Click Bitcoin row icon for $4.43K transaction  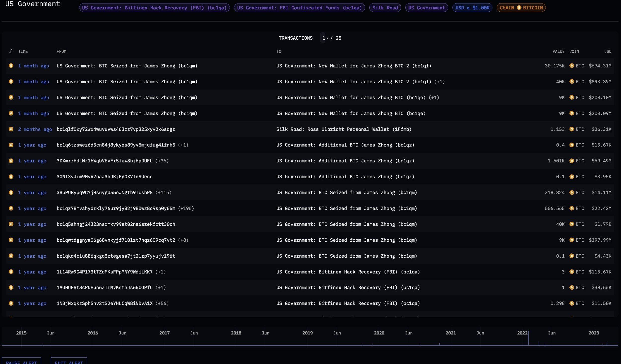tap(11, 256)
